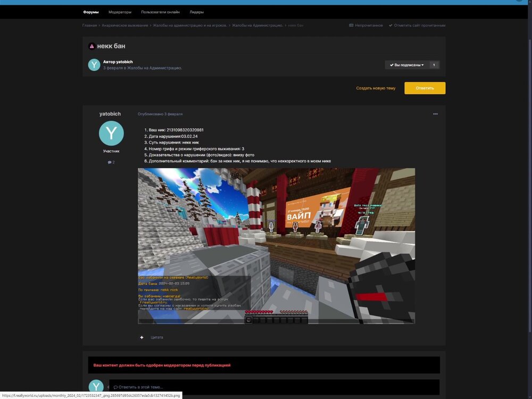Click Отметить сайт прочитанным
Viewport: 532px width, 399px height.
coord(420,26)
